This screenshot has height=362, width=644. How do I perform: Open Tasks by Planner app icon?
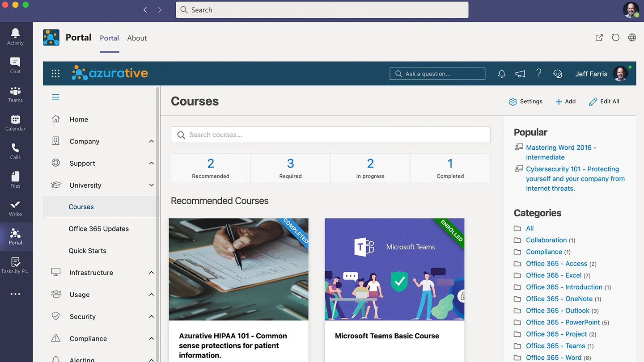pos(15,265)
